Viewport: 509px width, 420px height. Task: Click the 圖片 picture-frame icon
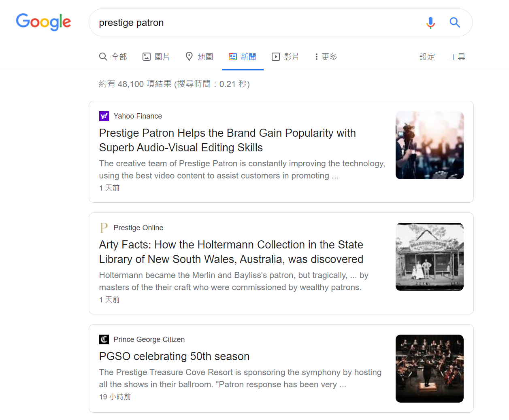point(146,57)
